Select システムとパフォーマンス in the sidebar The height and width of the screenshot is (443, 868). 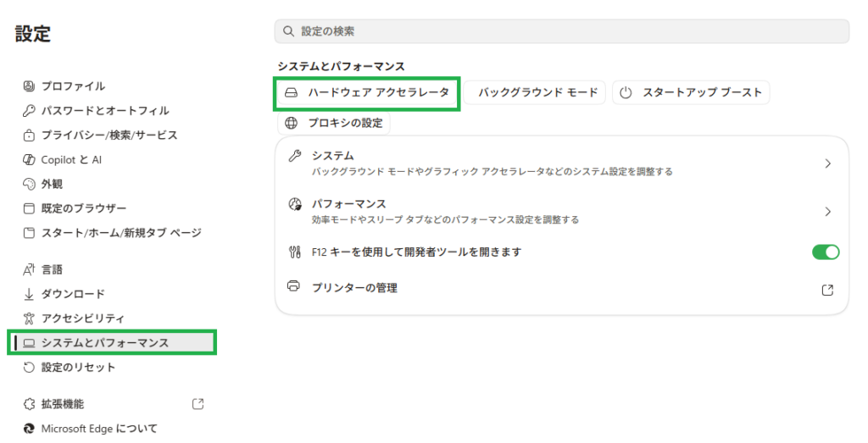pyautogui.click(x=113, y=343)
